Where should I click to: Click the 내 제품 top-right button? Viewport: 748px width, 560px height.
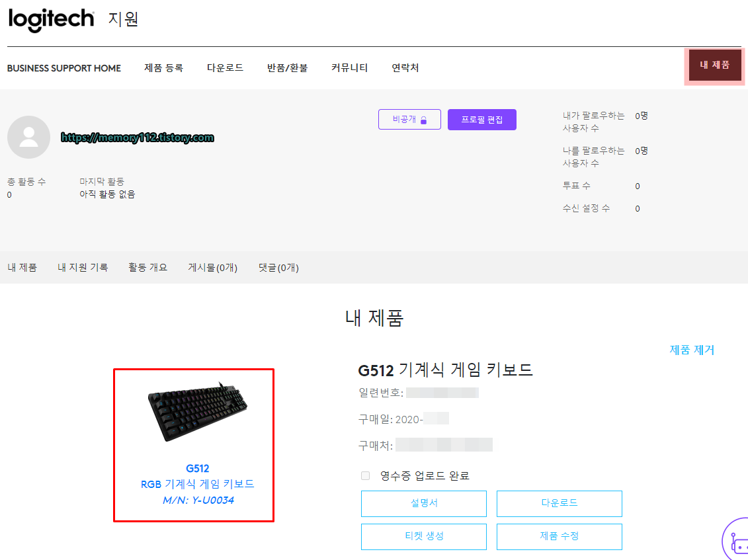coord(715,65)
